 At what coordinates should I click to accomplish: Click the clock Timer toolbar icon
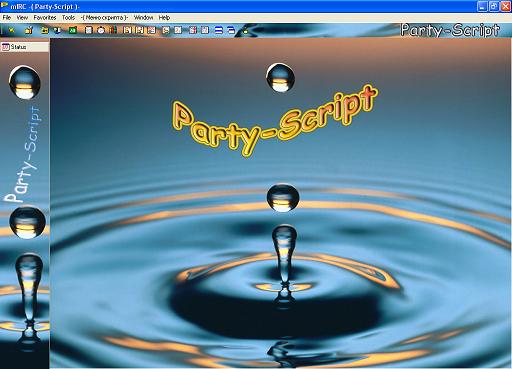pyautogui.click(x=101, y=30)
